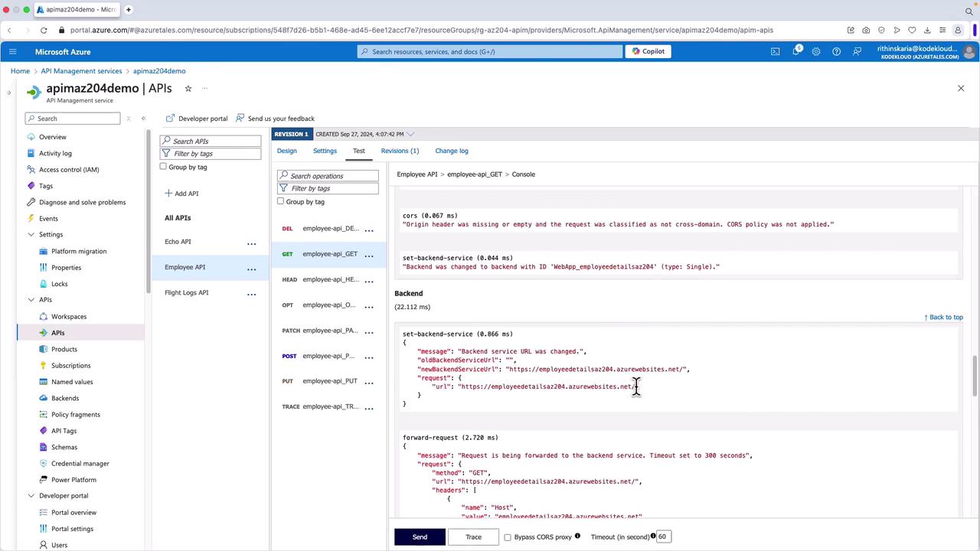980x551 pixels.
Task: Collapse the left navigation panel chevrons
Action: (143, 119)
